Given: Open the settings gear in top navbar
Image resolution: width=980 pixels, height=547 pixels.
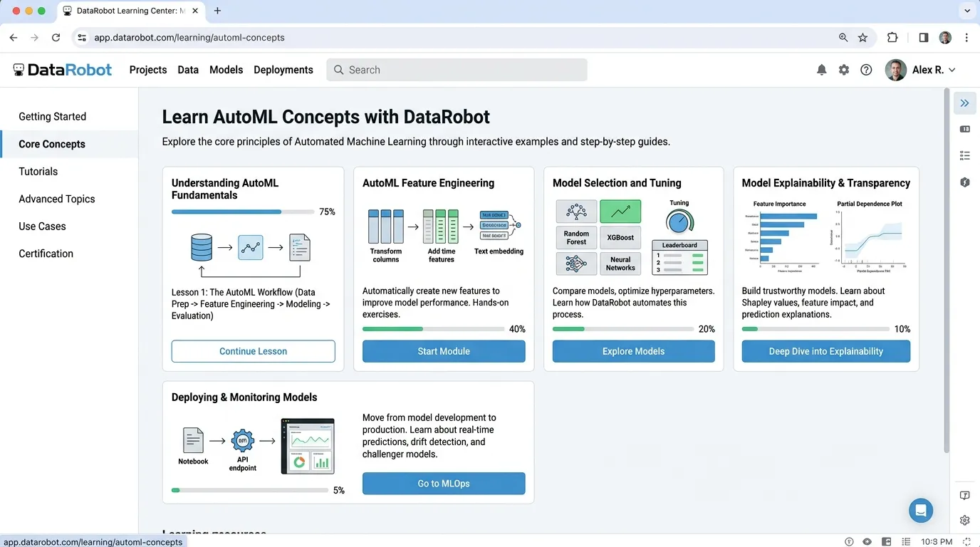Looking at the screenshot, I should click(x=844, y=70).
